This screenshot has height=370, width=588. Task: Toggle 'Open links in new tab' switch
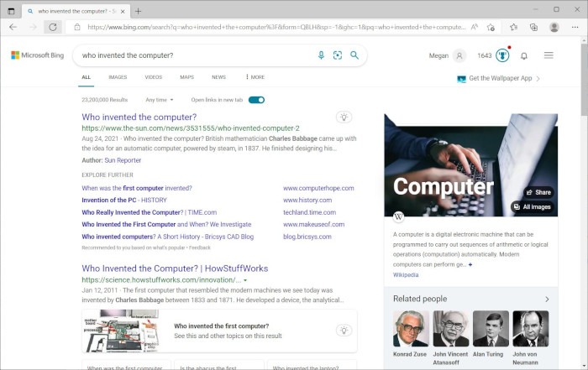coord(256,100)
